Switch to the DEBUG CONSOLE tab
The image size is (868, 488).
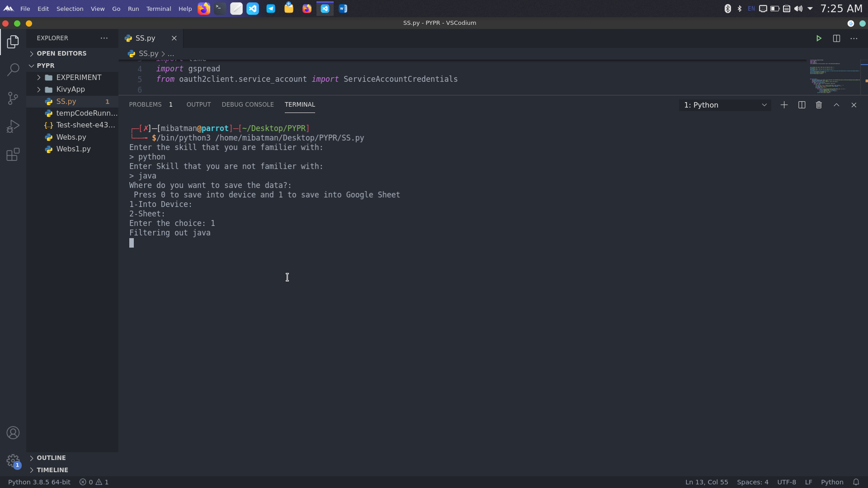click(x=247, y=104)
